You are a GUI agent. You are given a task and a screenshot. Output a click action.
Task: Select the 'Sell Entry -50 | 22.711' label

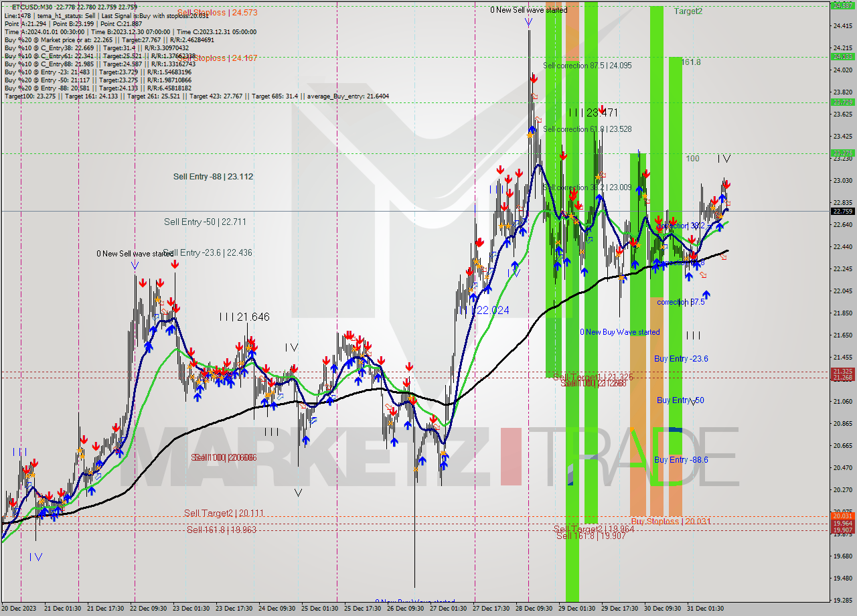tap(204, 222)
